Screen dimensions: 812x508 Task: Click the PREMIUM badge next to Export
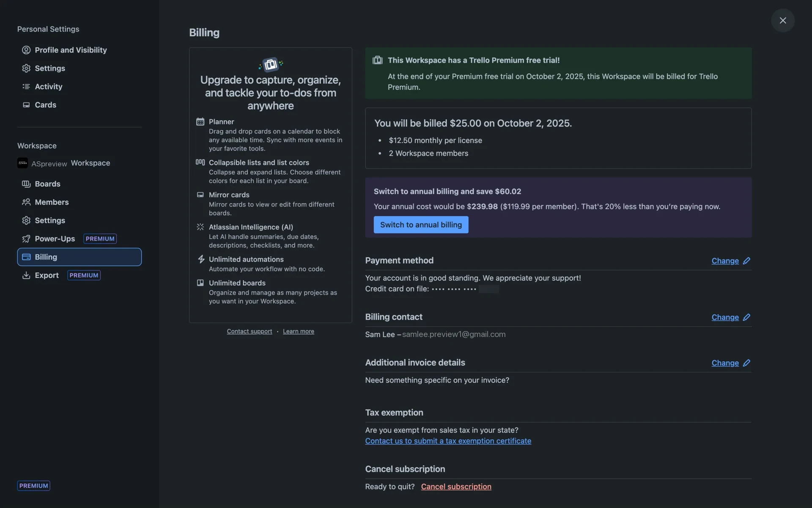pos(84,275)
